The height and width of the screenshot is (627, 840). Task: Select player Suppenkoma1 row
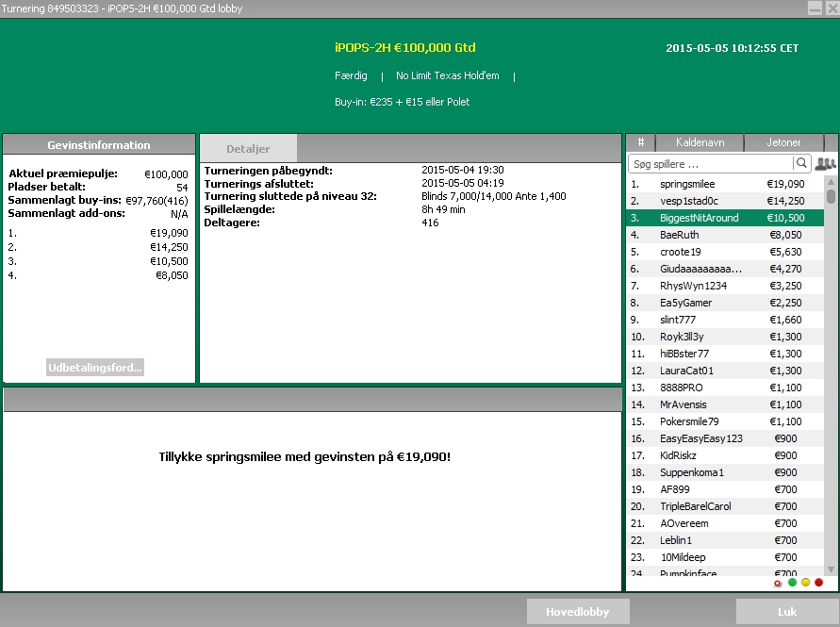click(725, 472)
